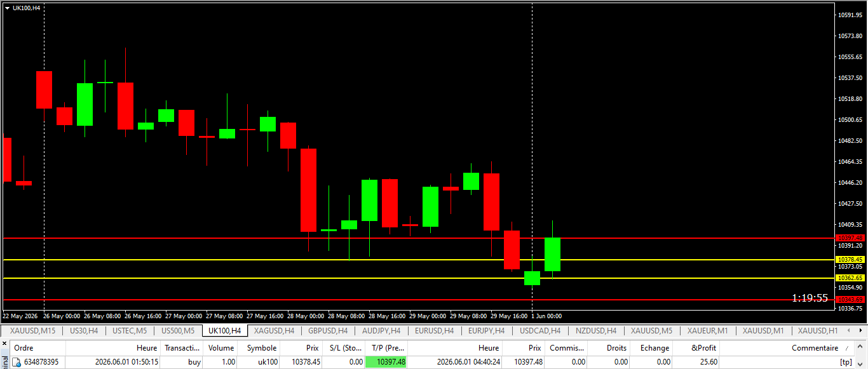868x369 pixels.
Task: Open the USTEC,M5 chart tab
Action: click(x=130, y=330)
